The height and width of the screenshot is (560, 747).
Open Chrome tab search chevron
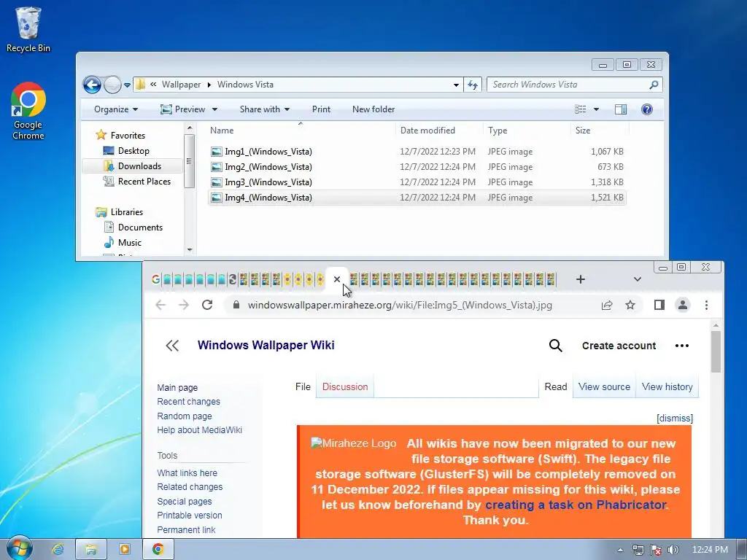(x=638, y=279)
